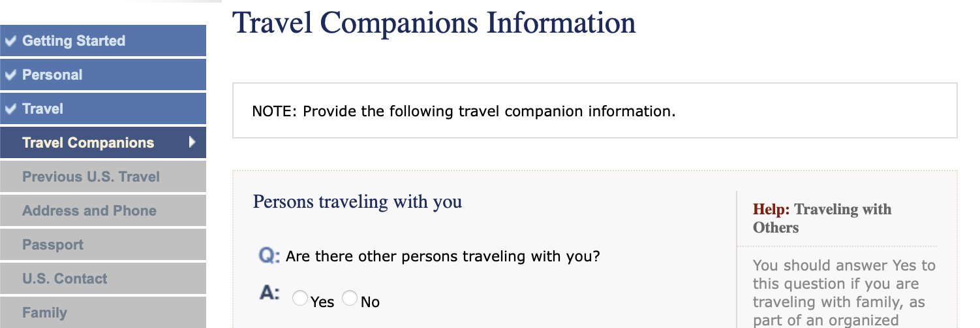
Task: Click the arrow icon on Travel Companions
Action: click(x=192, y=142)
